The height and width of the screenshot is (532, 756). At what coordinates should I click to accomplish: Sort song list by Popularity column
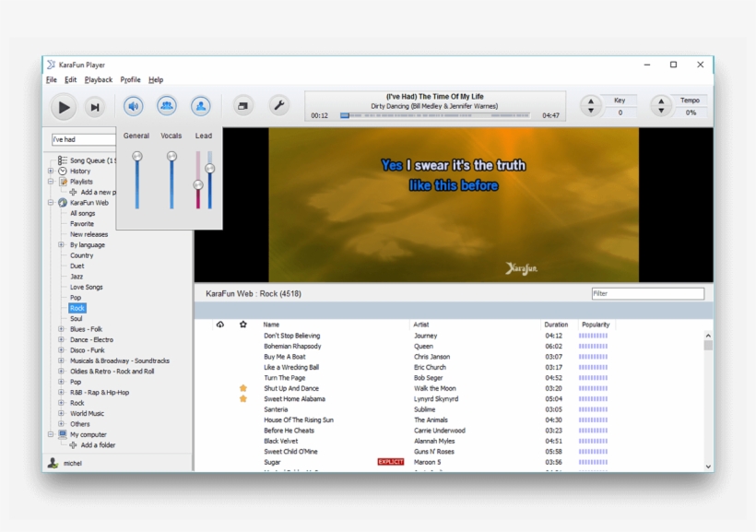coord(596,325)
